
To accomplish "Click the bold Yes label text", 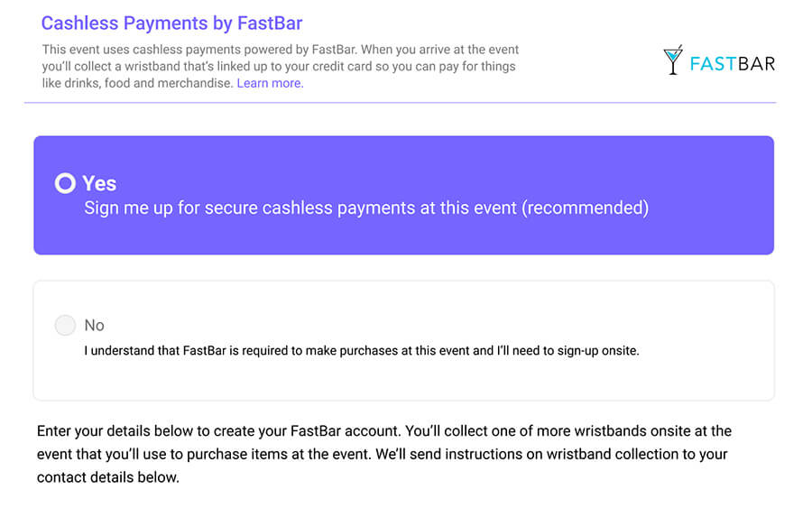I will click(x=99, y=183).
